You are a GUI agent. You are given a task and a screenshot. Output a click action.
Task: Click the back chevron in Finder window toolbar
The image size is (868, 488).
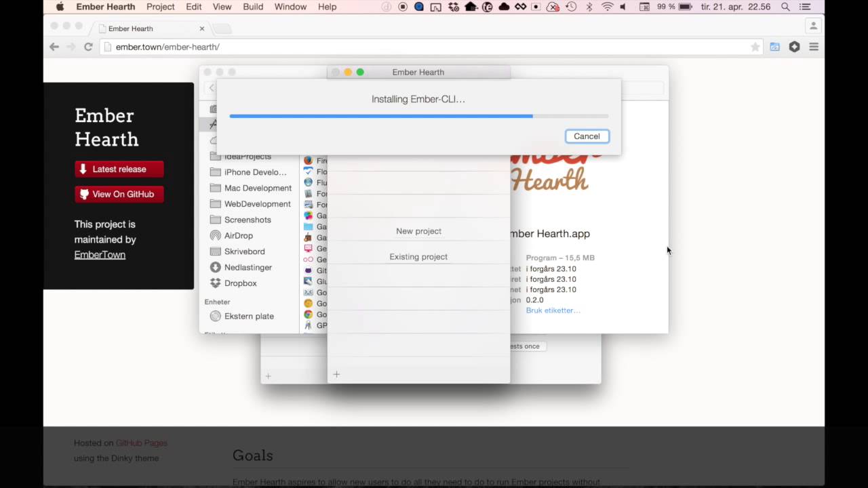212,88
